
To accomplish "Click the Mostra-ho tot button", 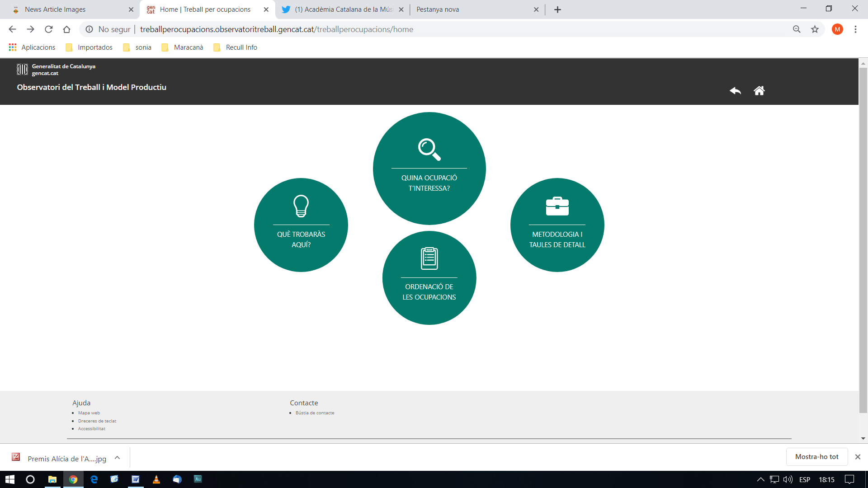I will (x=816, y=457).
